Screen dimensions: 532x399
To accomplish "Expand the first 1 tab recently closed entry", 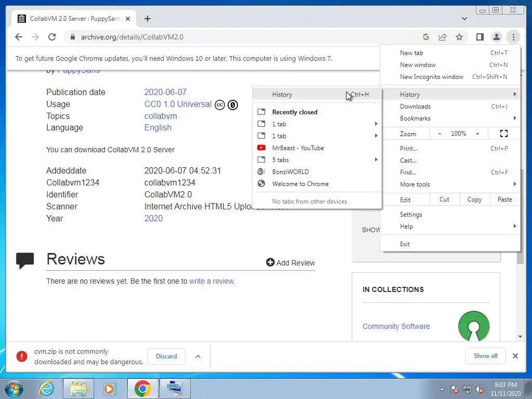I will [317, 124].
